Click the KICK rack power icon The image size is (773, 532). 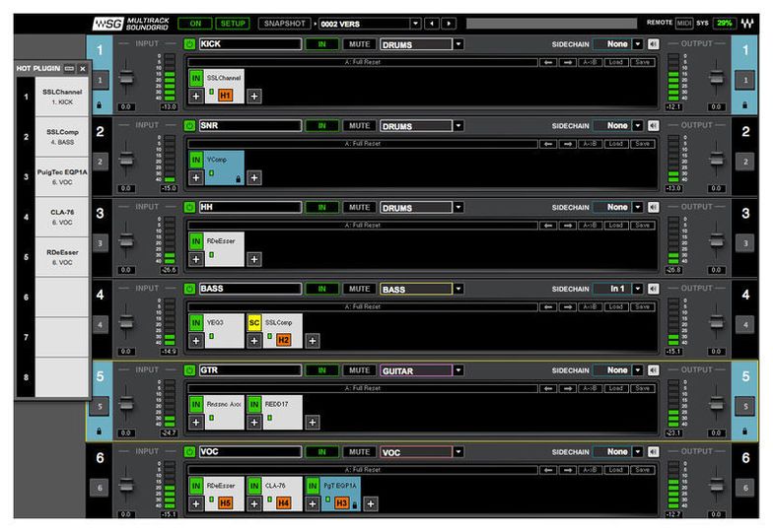pyautogui.click(x=189, y=44)
